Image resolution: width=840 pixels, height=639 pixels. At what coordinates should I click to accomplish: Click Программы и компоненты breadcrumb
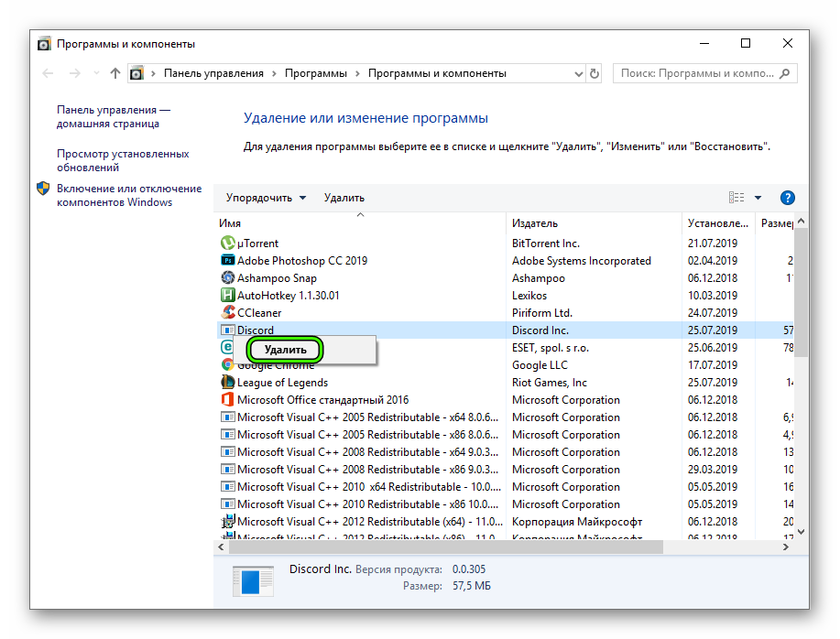point(437,73)
